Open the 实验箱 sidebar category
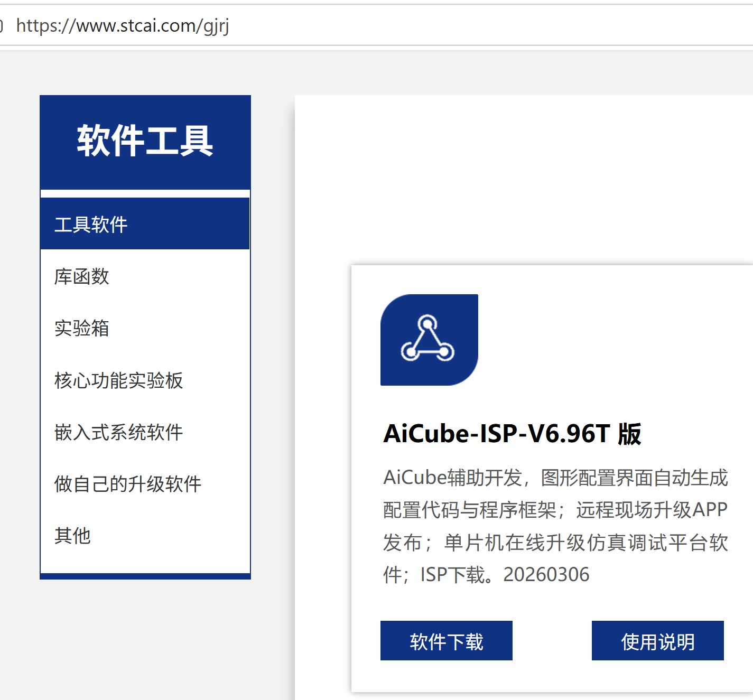The height and width of the screenshot is (700, 753). click(x=145, y=328)
